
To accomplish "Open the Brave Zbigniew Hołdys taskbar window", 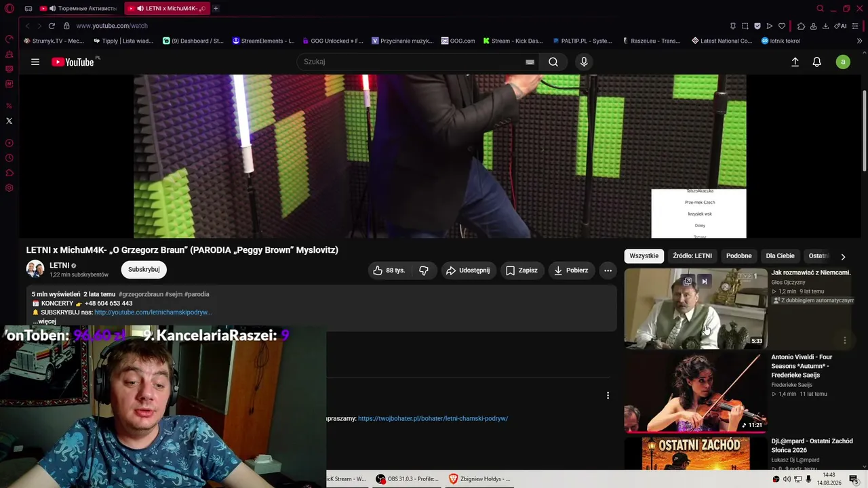I will pyautogui.click(x=480, y=479).
